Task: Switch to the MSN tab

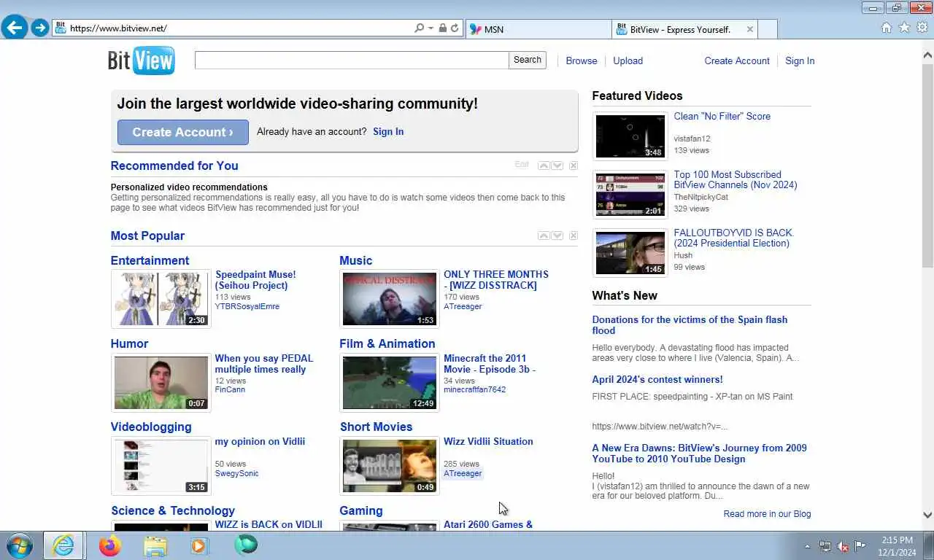Action: [x=538, y=29]
